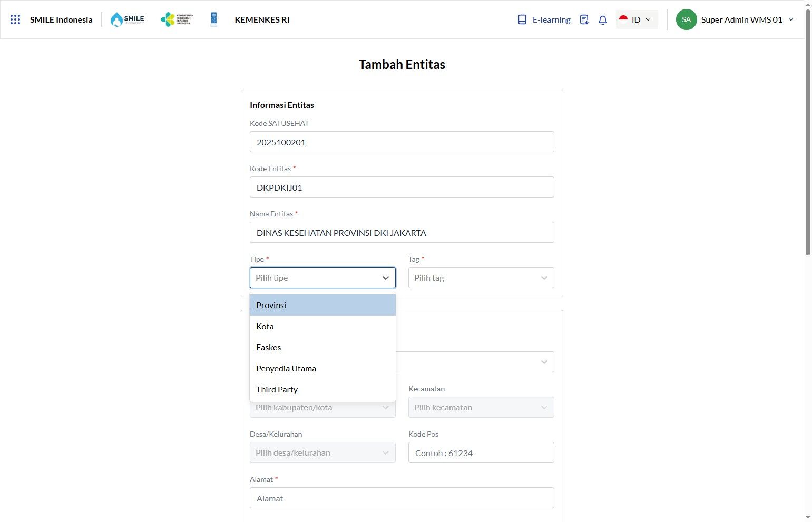The image size is (812, 522).
Task: Open the notifications bell
Action: (x=603, y=20)
